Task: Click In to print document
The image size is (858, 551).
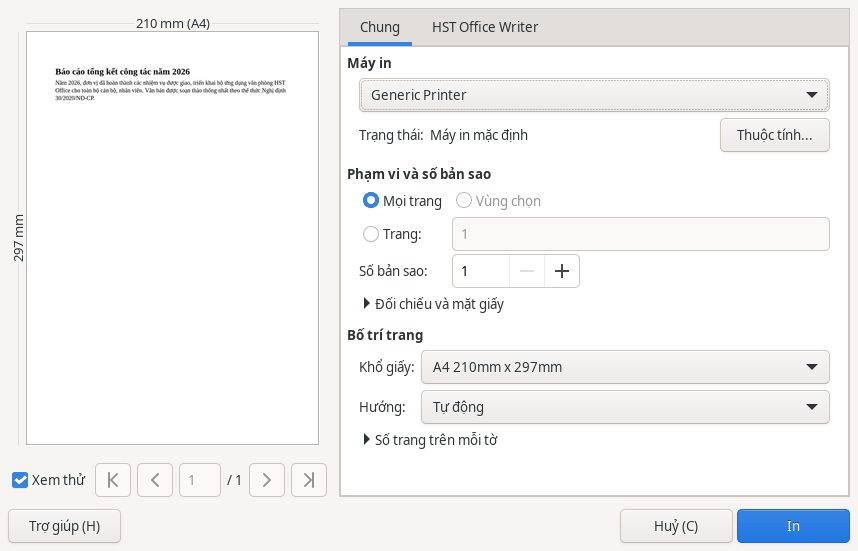Action: pyautogui.click(x=793, y=526)
